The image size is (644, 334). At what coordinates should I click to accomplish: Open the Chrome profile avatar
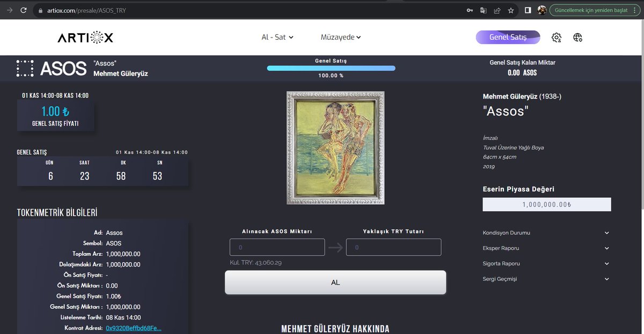point(542,10)
